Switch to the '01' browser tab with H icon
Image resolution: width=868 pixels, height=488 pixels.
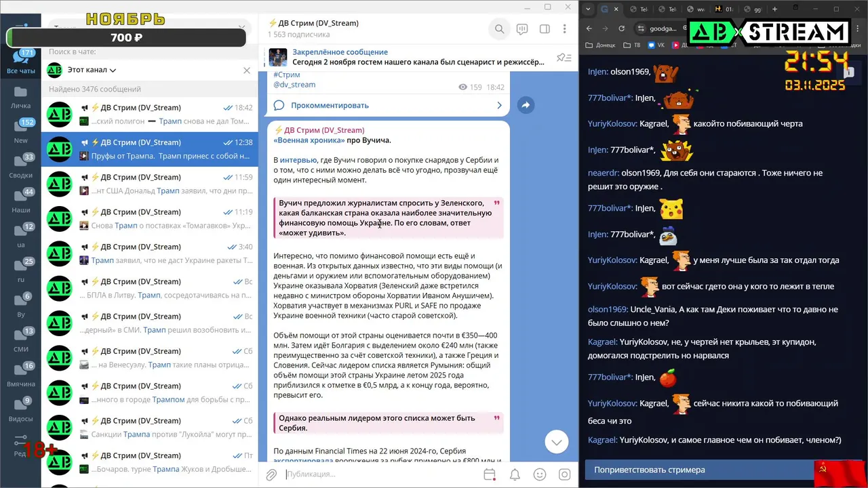point(724,9)
